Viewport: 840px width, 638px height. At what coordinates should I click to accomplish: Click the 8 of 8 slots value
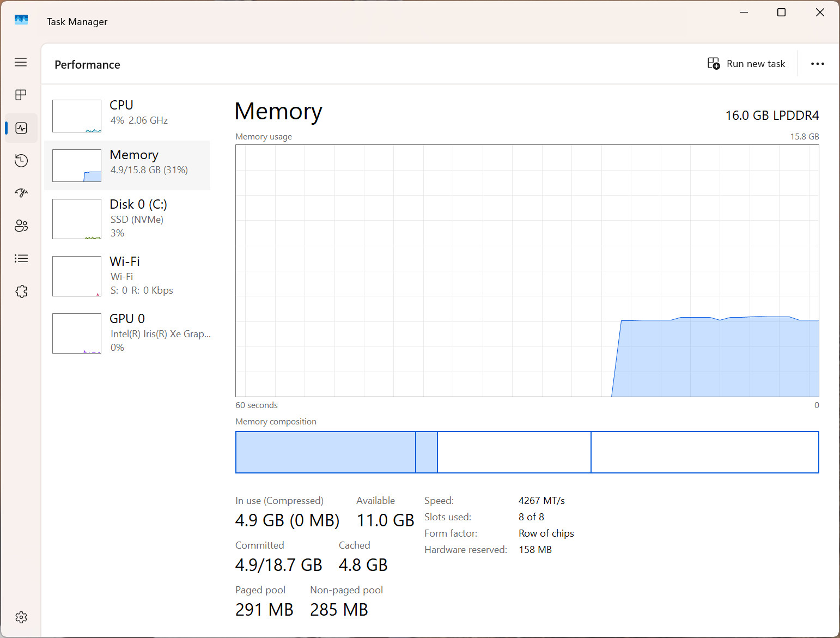531,517
